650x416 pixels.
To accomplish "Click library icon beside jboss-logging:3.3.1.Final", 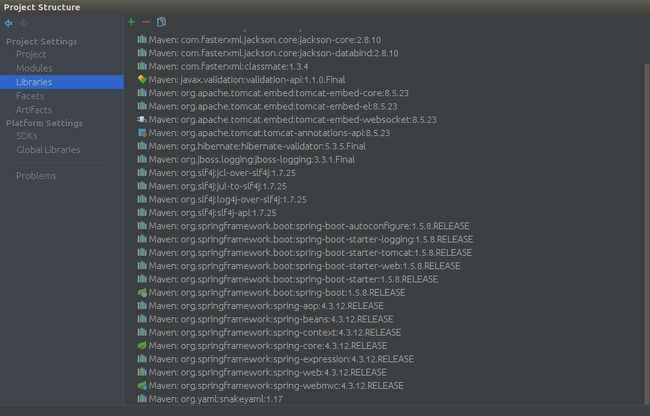I will tap(142, 159).
